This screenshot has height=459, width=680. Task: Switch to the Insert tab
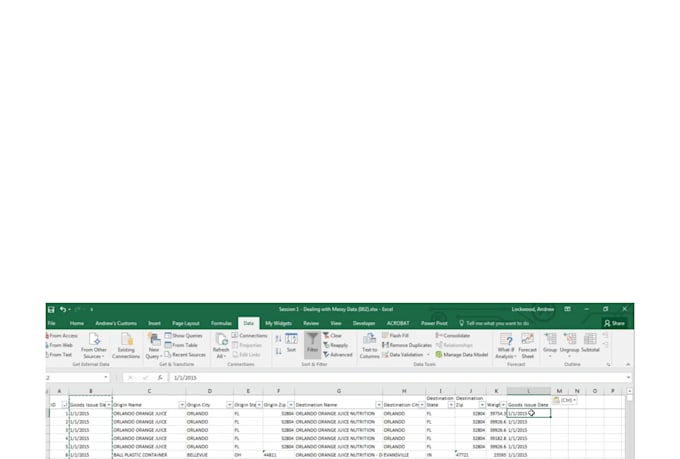154,323
